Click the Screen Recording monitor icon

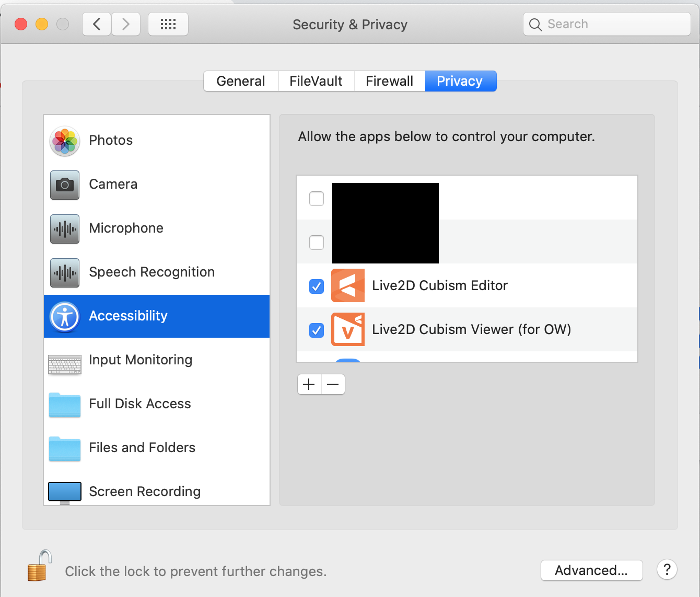65,492
